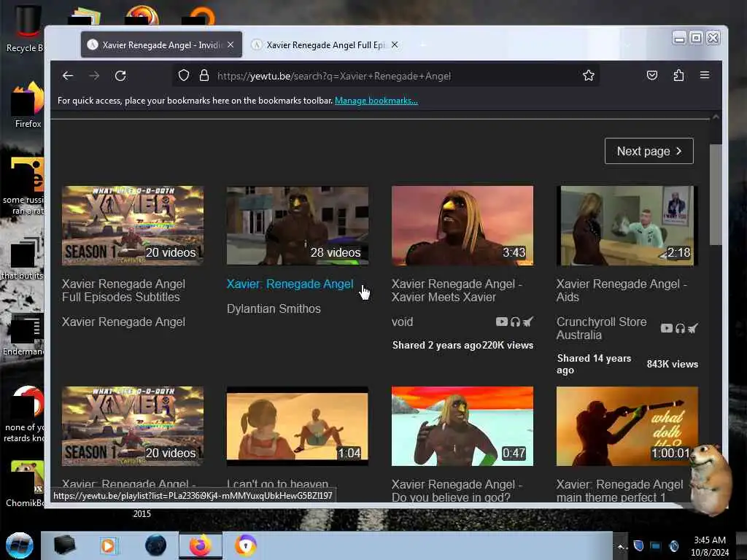Image resolution: width=747 pixels, height=560 pixels.
Task: Open the 0:47 video thumbnail
Action: coord(462,426)
